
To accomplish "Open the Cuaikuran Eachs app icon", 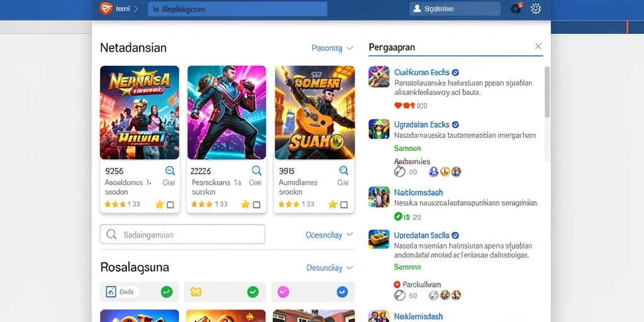I will [379, 77].
